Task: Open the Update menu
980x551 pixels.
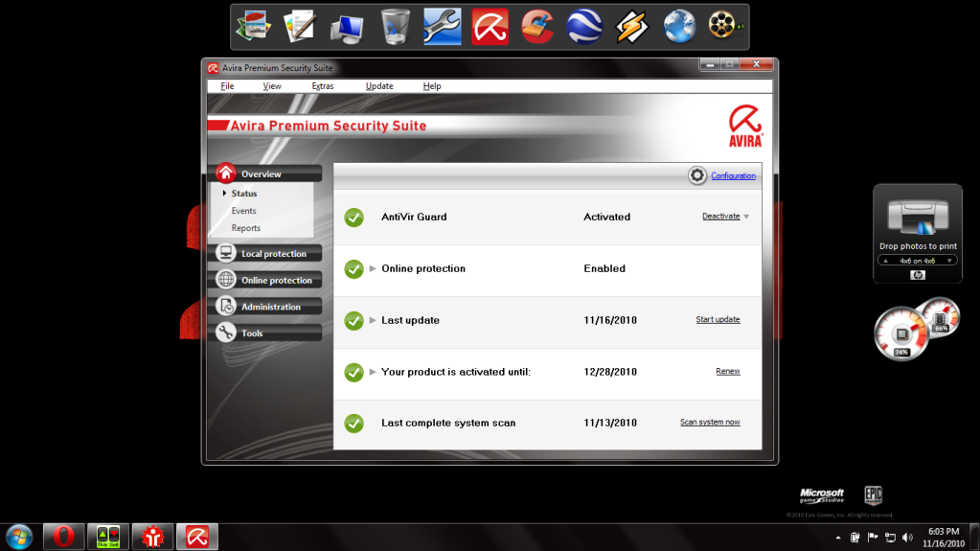Action: pos(379,86)
